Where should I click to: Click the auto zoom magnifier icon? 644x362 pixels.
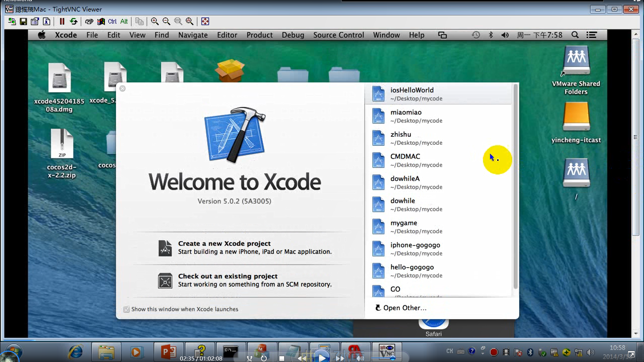click(x=190, y=22)
